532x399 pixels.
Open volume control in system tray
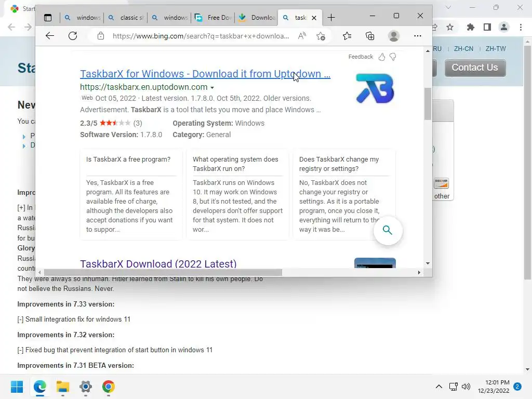click(x=466, y=387)
